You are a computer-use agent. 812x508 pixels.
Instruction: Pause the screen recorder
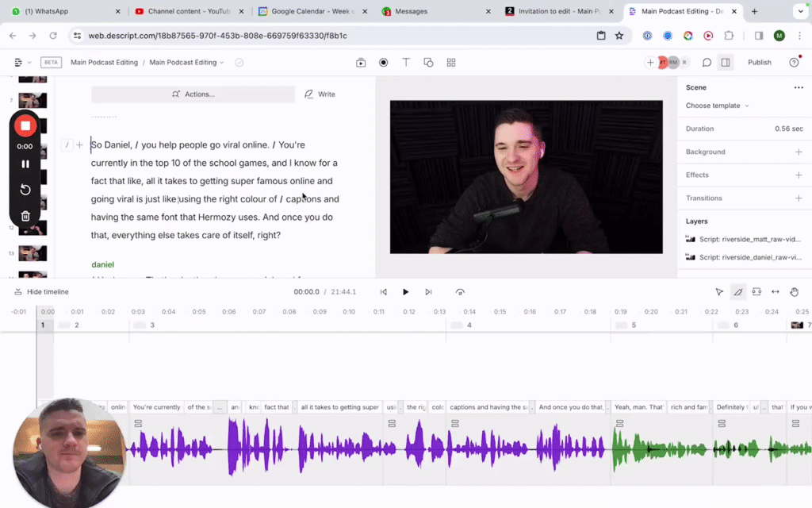25,164
